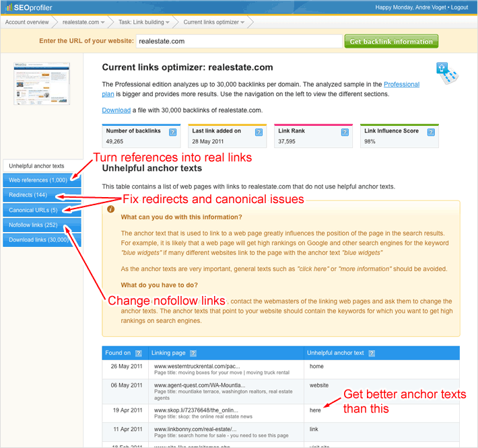This screenshot has height=448, width=478.
Task: Click help icon in Number of backlinks box
Action: (x=173, y=133)
